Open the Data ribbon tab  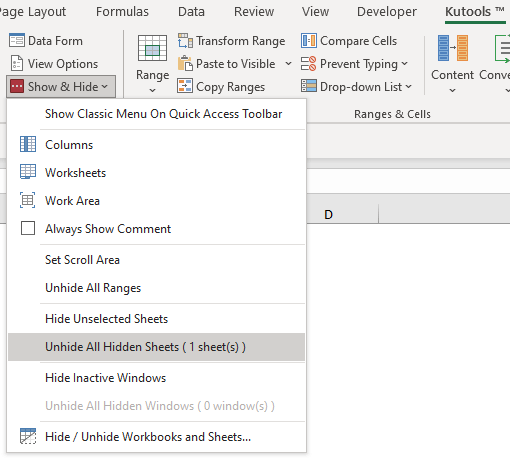[191, 12]
